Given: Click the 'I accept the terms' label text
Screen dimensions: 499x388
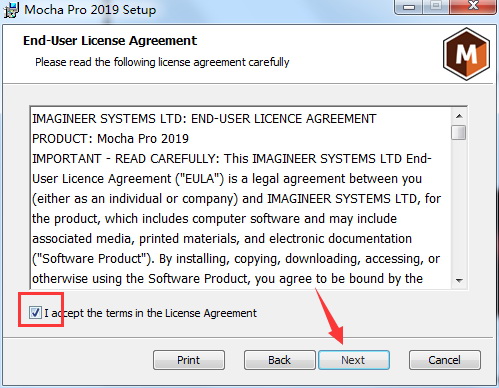Looking at the screenshot, I should (150, 313).
